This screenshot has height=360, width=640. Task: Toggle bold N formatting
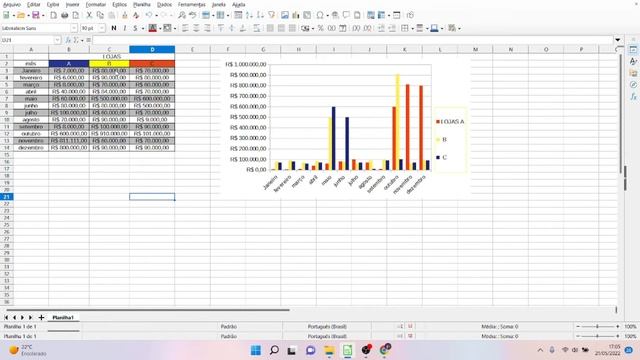(x=114, y=28)
